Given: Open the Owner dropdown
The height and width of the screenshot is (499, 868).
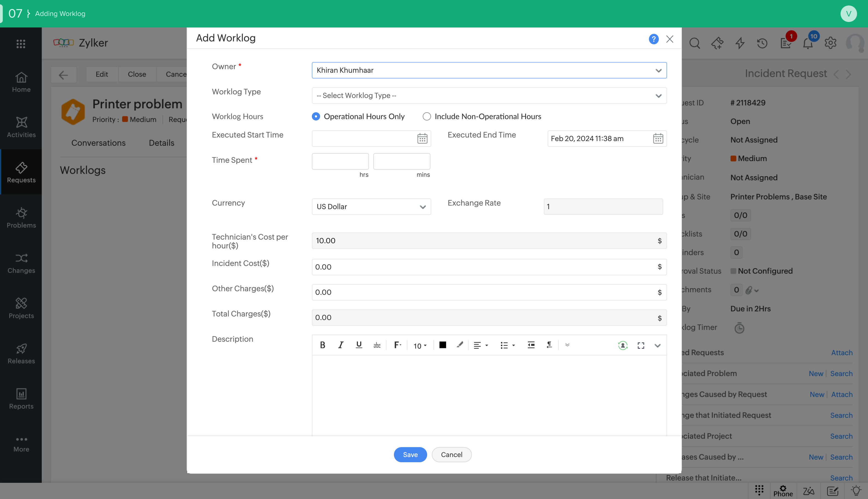Looking at the screenshot, I should click(489, 70).
